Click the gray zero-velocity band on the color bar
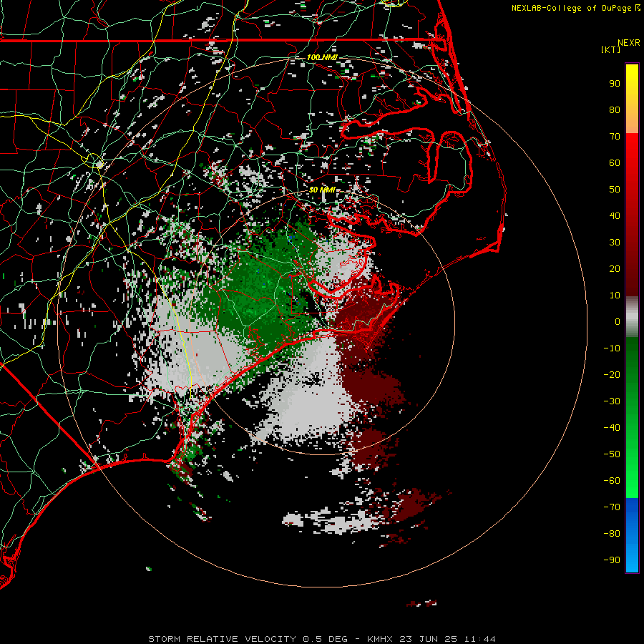This screenshot has height=644, width=644. (x=632, y=317)
